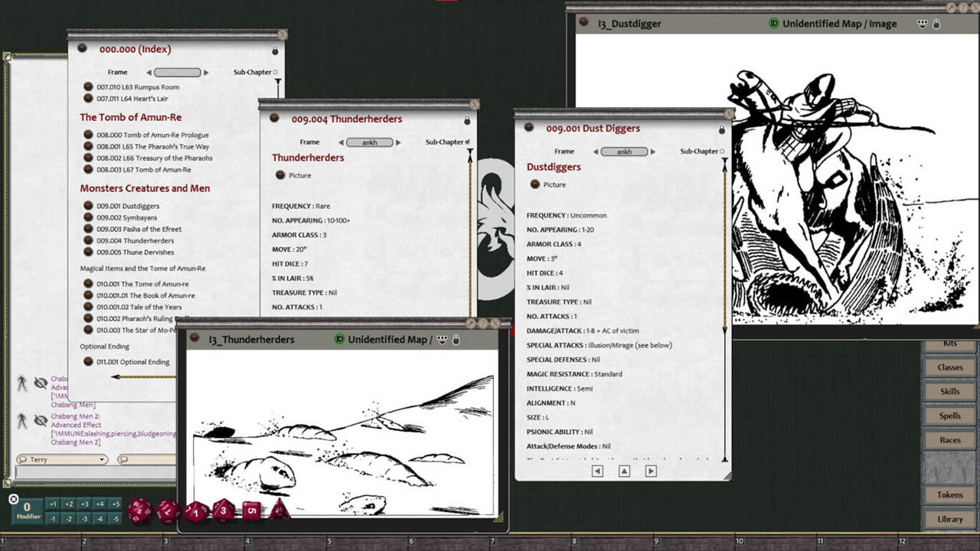Click the player share icon on I3_Dustdigger titlebar
This screenshot has height=551, width=980.
(x=922, y=24)
